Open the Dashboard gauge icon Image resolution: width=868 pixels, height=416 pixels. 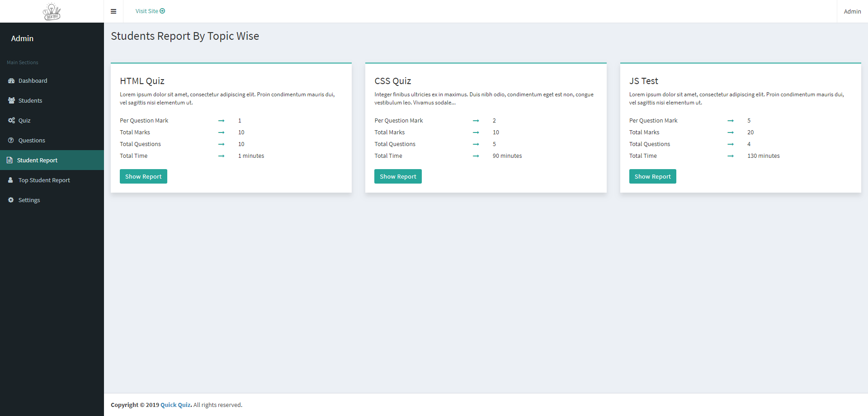[11, 81]
